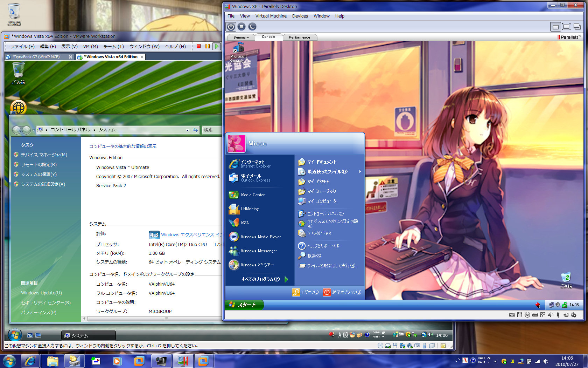Open Windows Update link in Vista sidebar
The height and width of the screenshot is (368, 588).
pyautogui.click(x=41, y=293)
